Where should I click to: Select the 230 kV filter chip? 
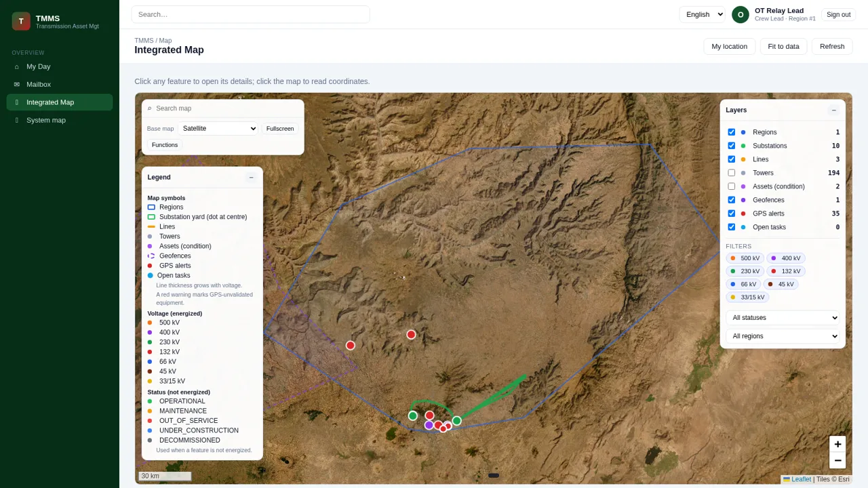tap(745, 271)
